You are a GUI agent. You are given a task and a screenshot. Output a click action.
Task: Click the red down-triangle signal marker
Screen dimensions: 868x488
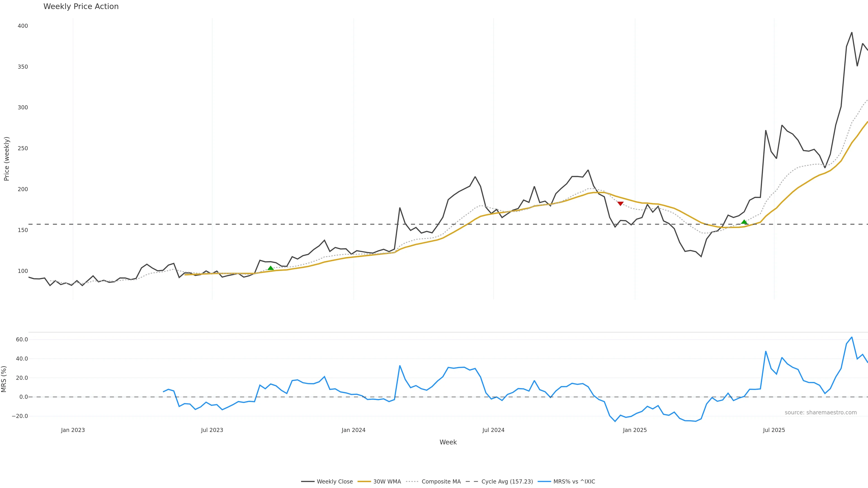click(x=620, y=203)
